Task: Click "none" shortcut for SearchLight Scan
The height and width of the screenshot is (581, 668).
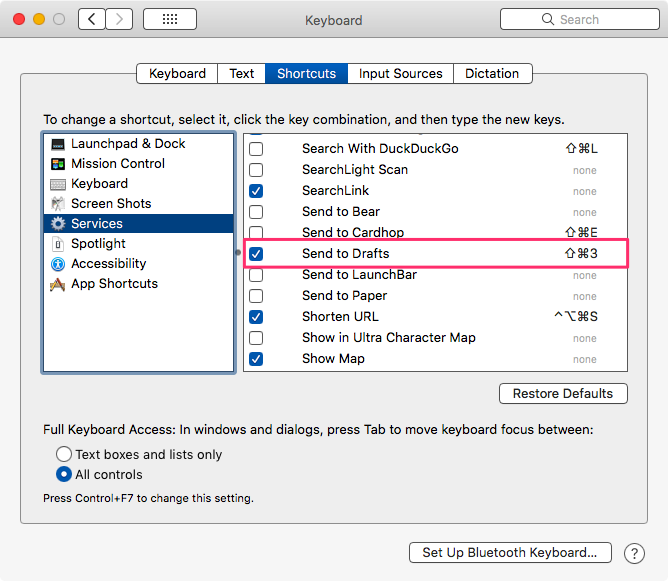Action: pyautogui.click(x=584, y=171)
